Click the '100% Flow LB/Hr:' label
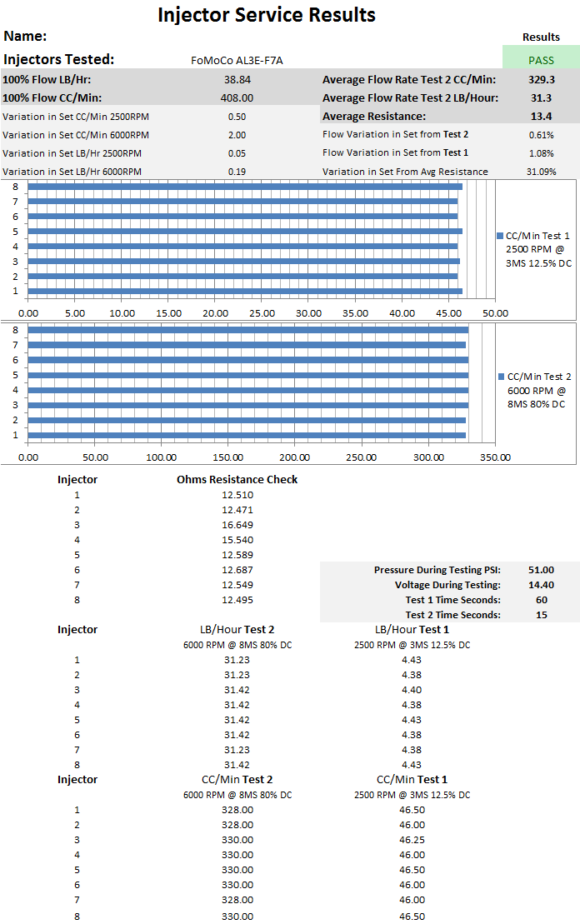 (x=47, y=79)
